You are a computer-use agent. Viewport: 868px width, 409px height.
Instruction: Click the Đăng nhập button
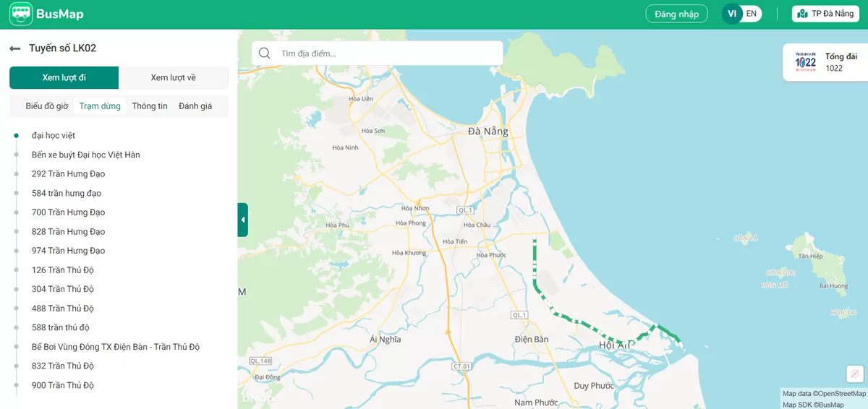(x=676, y=14)
